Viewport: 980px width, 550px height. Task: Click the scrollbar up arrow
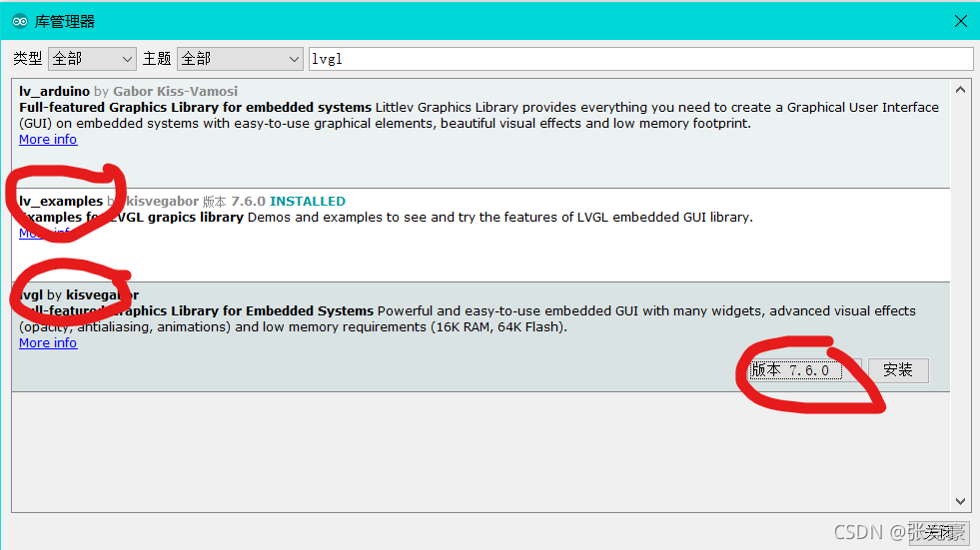pos(961,90)
